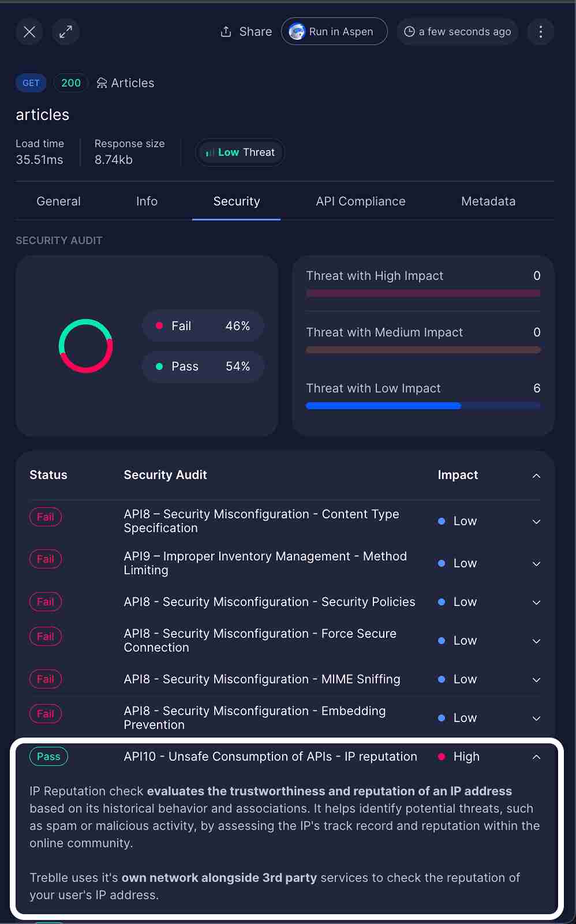Click the Share button
This screenshot has width=576, height=924.
tap(246, 32)
